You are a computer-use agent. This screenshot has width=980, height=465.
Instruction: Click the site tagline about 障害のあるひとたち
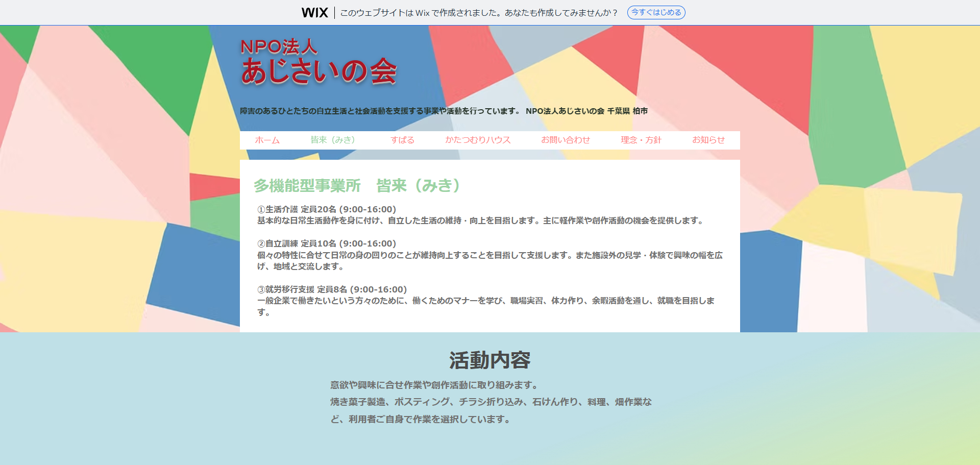[x=380, y=110]
